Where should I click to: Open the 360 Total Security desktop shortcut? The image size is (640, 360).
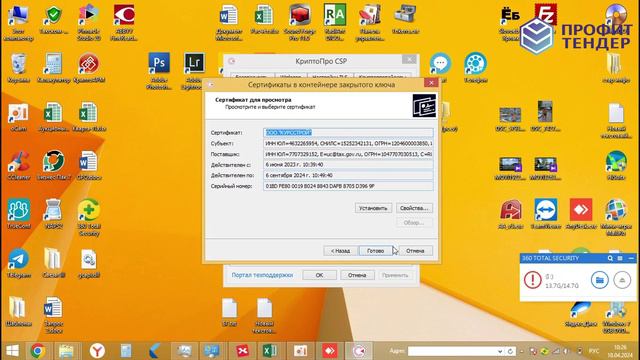point(89,218)
